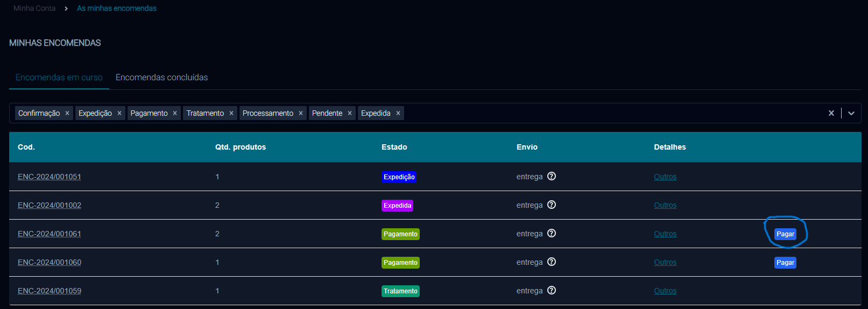Click help icon for order ENC-2024/001059 shipping
868x309 pixels.
[552, 290]
